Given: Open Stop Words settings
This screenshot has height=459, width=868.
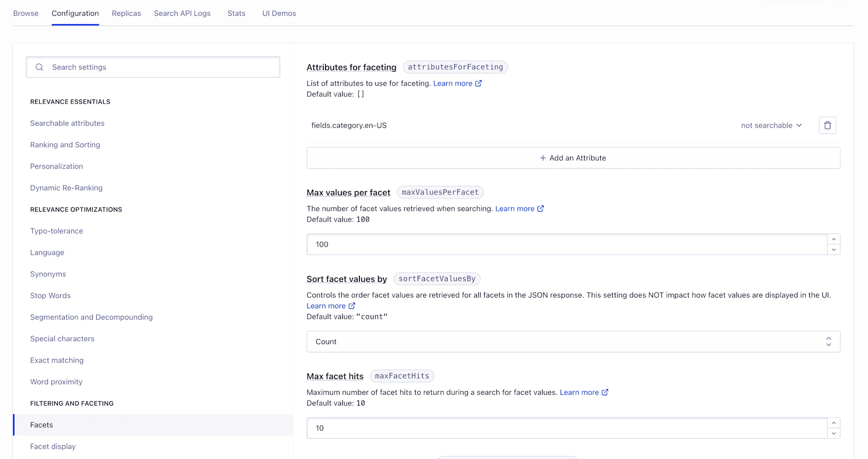Looking at the screenshot, I should 50,295.
